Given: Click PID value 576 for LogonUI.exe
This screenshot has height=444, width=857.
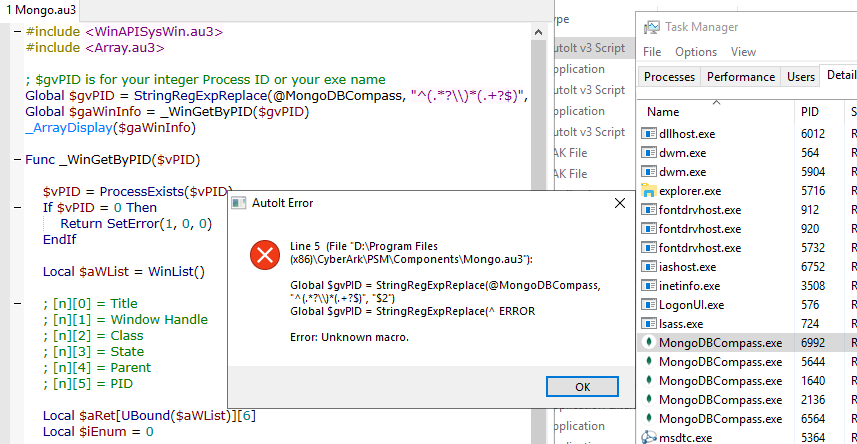Looking at the screenshot, I should click(810, 305).
